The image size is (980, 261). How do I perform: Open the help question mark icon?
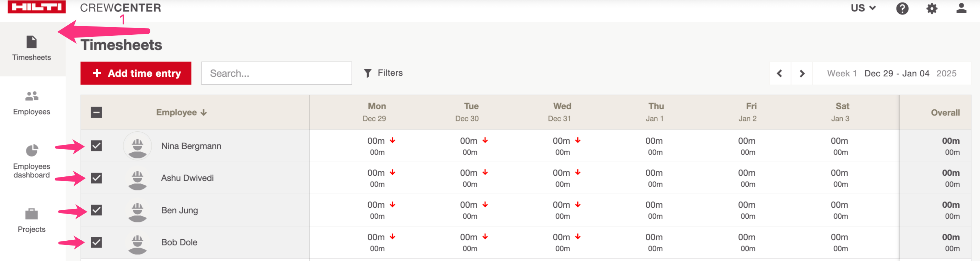[x=902, y=8]
